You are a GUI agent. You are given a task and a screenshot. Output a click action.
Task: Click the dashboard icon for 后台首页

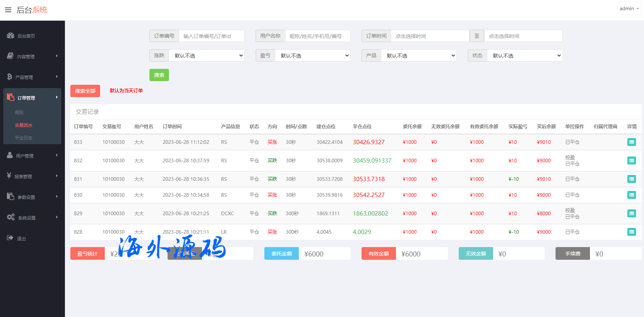tap(11, 36)
